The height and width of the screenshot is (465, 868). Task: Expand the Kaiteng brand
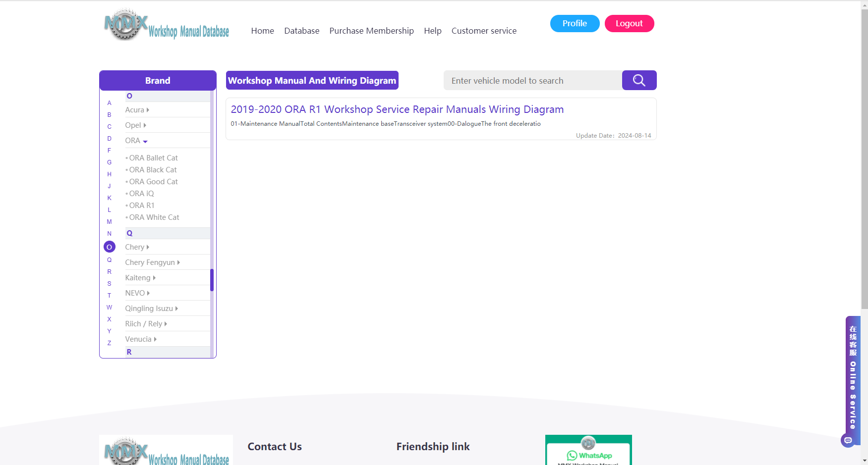pyautogui.click(x=140, y=278)
